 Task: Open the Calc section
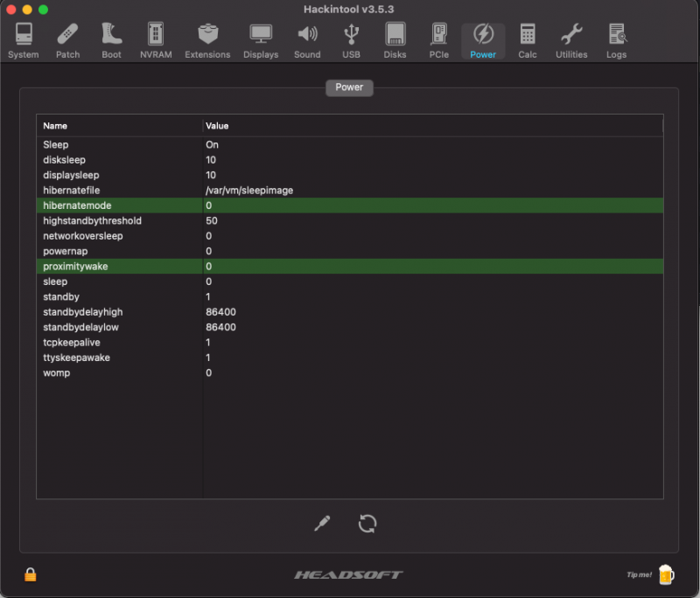(528, 41)
